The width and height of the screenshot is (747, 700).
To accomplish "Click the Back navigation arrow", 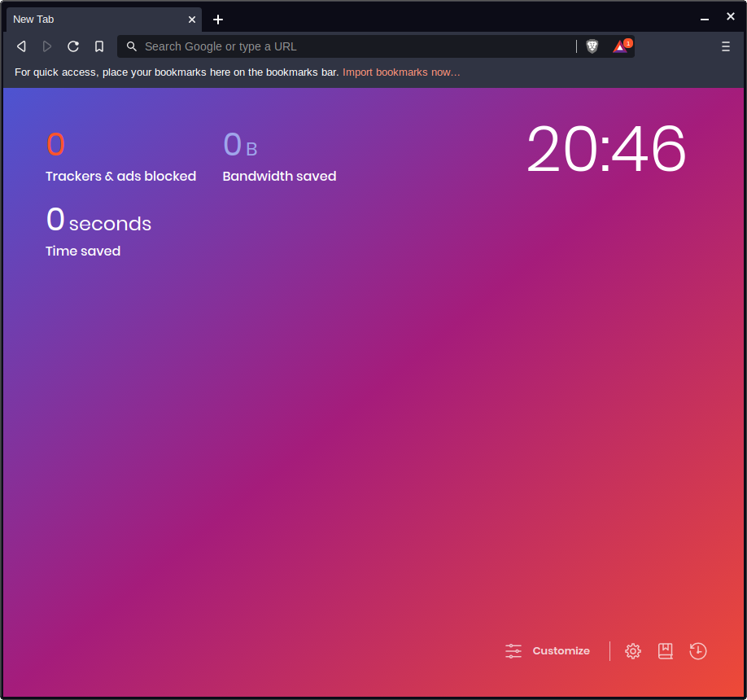I will [x=22, y=46].
